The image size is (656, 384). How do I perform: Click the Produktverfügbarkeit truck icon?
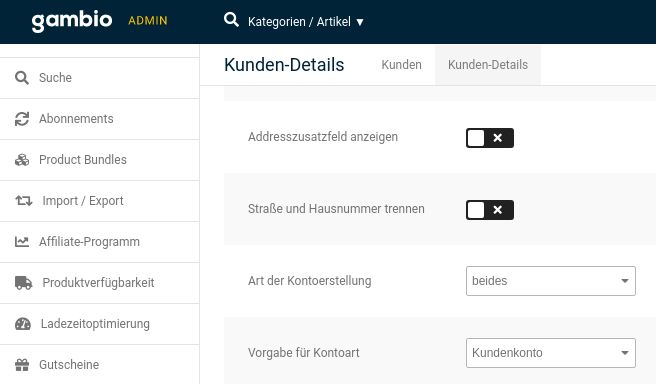tap(23, 283)
